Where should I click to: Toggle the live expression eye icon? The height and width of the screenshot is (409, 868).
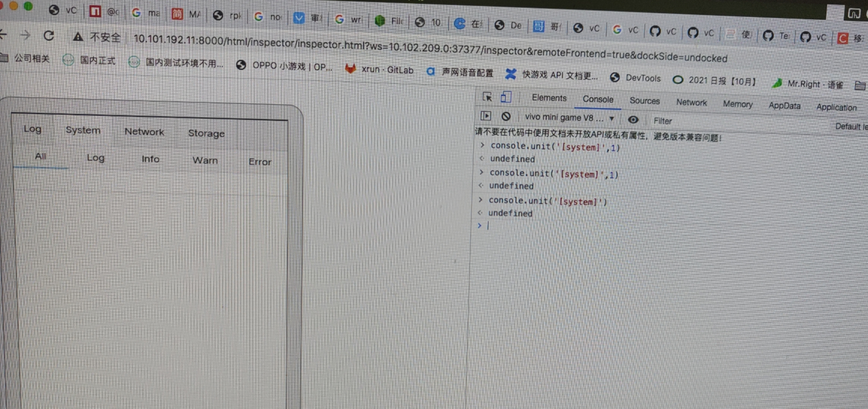tap(633, 120)
